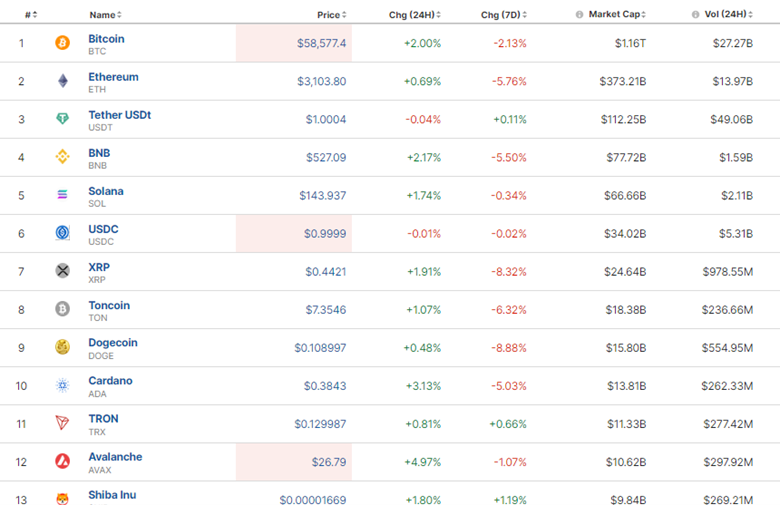Click the Market Cap info icon

(579, 14)
